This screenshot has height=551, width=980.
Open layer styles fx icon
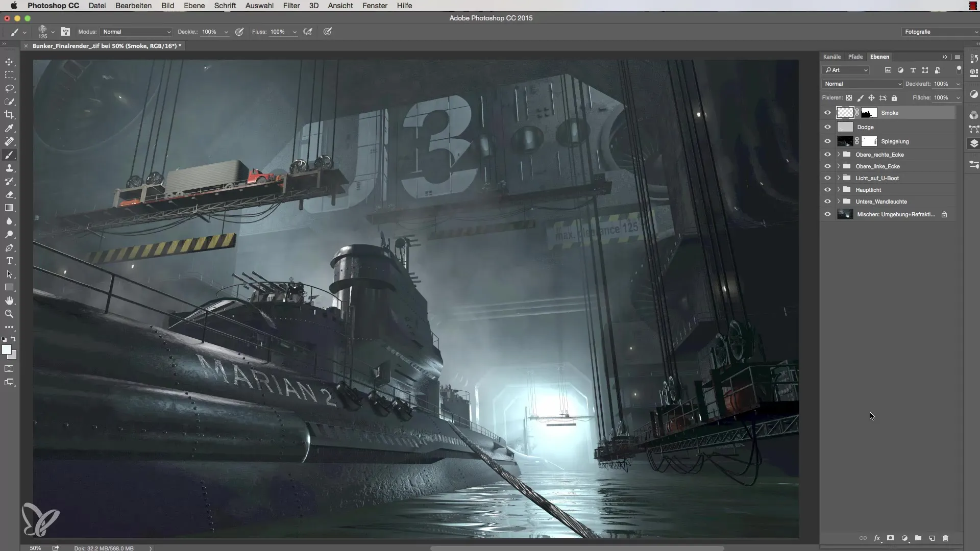[877, 538]
